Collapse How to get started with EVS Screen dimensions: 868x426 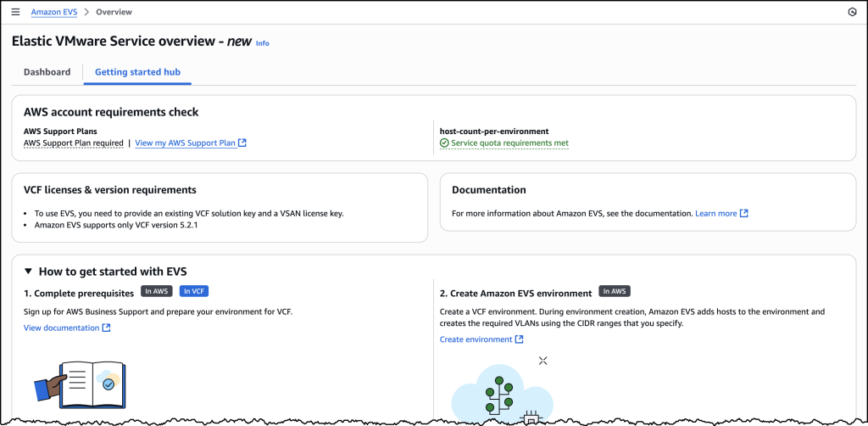[29, 272]
